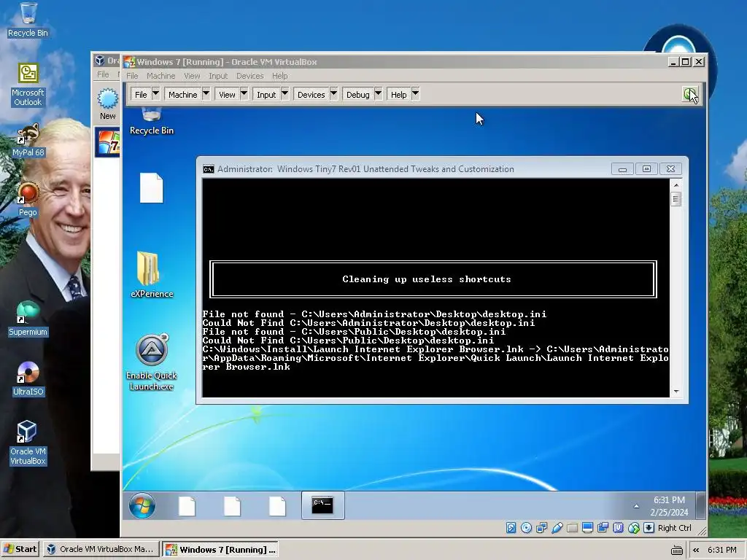Click the recording status icon with overlapping screens
747x560 pixels.
point(603,528)
